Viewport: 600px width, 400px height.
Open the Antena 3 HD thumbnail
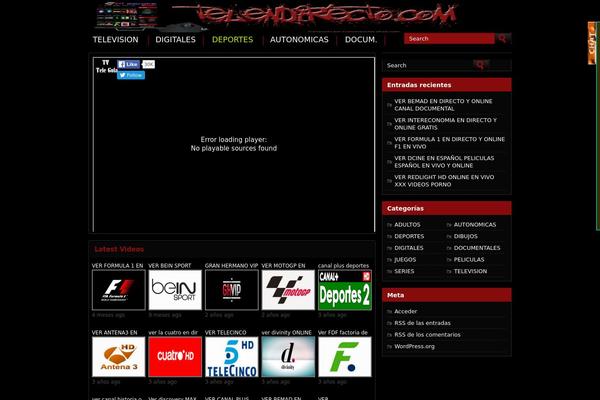(x=119, y=357)
